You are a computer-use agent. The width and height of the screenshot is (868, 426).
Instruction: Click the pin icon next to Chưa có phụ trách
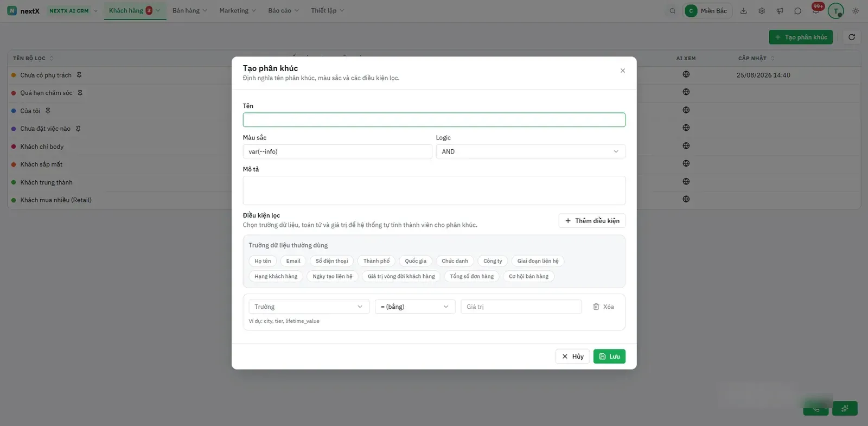click(x=79, y=75)
